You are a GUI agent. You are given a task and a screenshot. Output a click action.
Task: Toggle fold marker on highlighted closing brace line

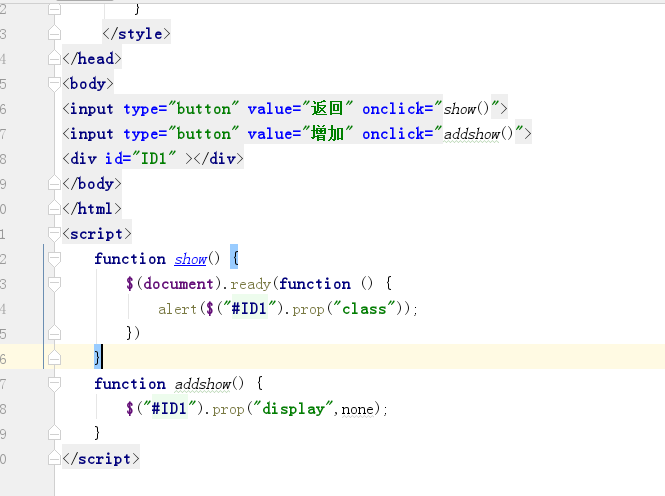(x=54, y=358)
